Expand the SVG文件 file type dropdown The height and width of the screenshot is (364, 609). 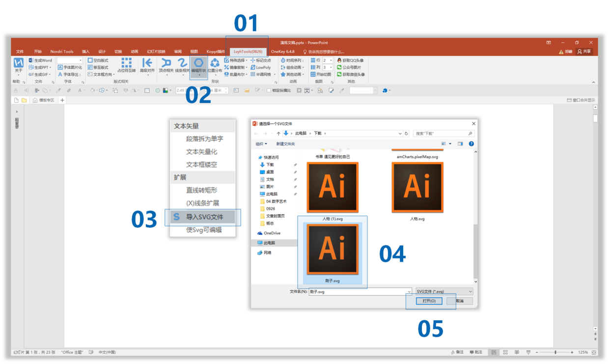444,291
